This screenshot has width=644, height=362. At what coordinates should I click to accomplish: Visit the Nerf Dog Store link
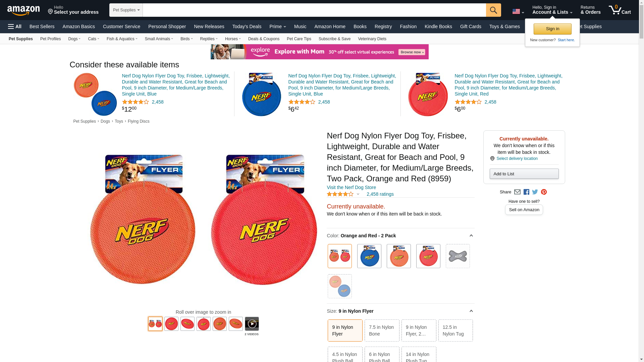pos(351,187)
